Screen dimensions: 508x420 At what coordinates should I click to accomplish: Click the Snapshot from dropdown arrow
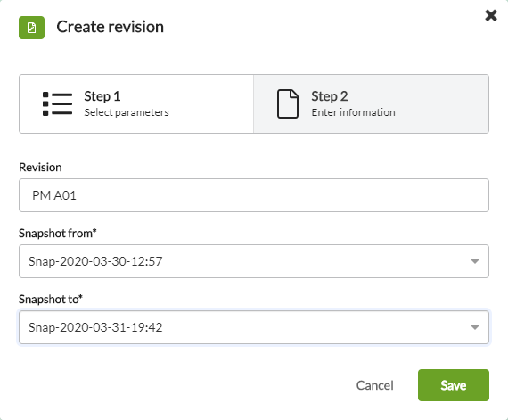(x=475, y=261)
